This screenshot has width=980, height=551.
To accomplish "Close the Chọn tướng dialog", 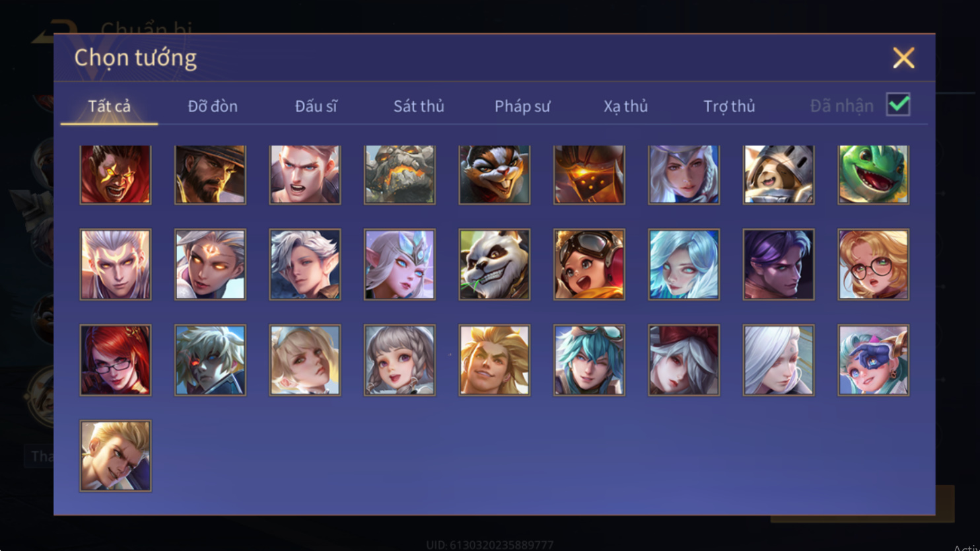I will pyautogui.click(x=903, y=58).
